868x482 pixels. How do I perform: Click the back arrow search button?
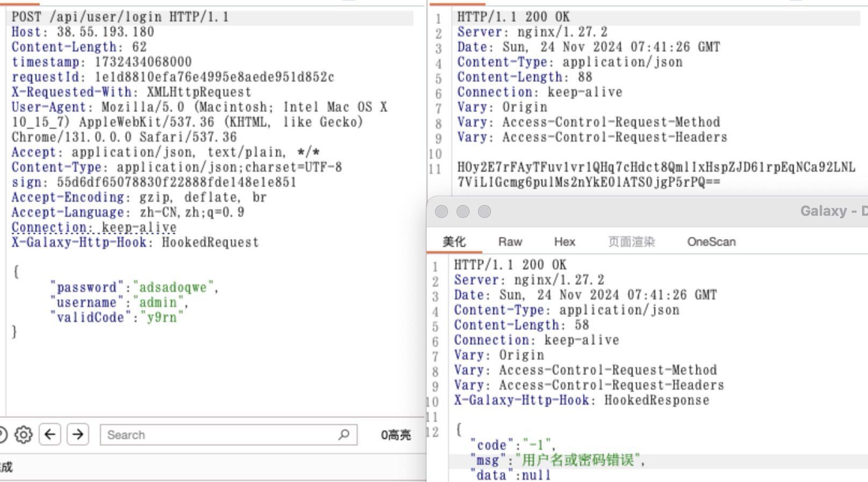point(50,434)
